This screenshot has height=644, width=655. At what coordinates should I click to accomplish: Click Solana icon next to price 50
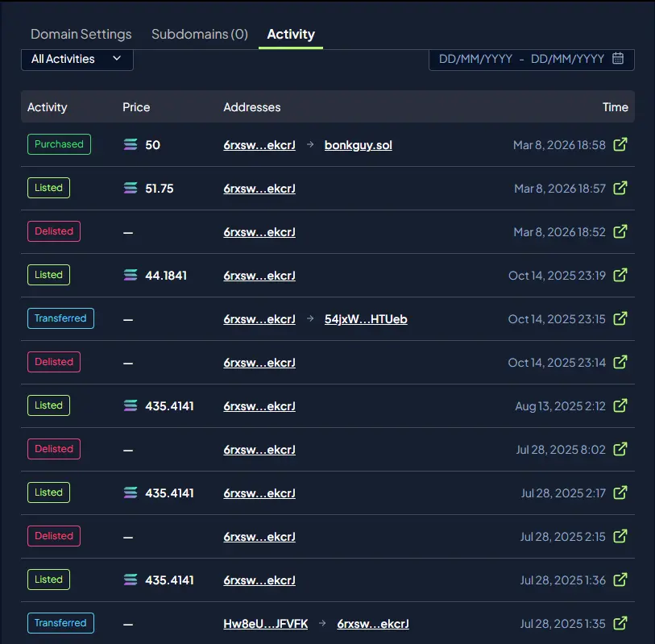point(131,144)
